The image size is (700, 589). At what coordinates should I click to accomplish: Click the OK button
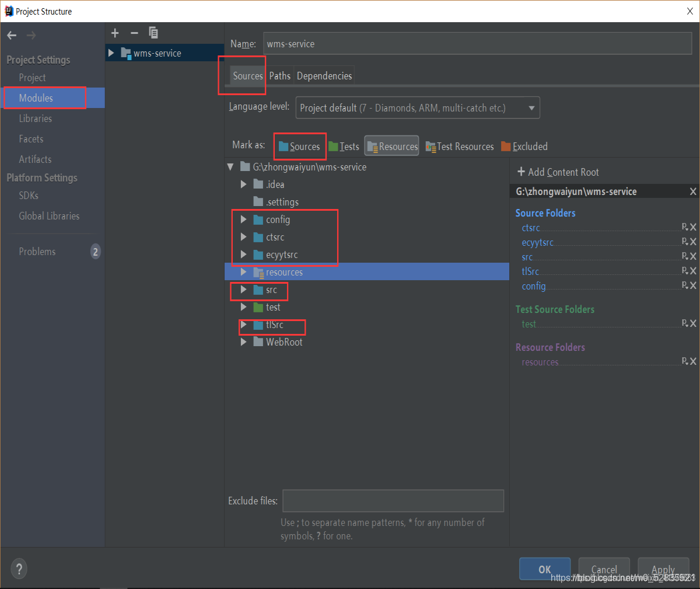tap(545, 569)
